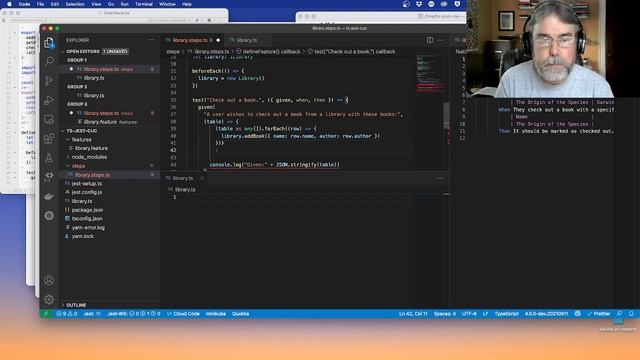Click the Jest status bar item
This screenshot has height=360, width=640.
point(92,314)
